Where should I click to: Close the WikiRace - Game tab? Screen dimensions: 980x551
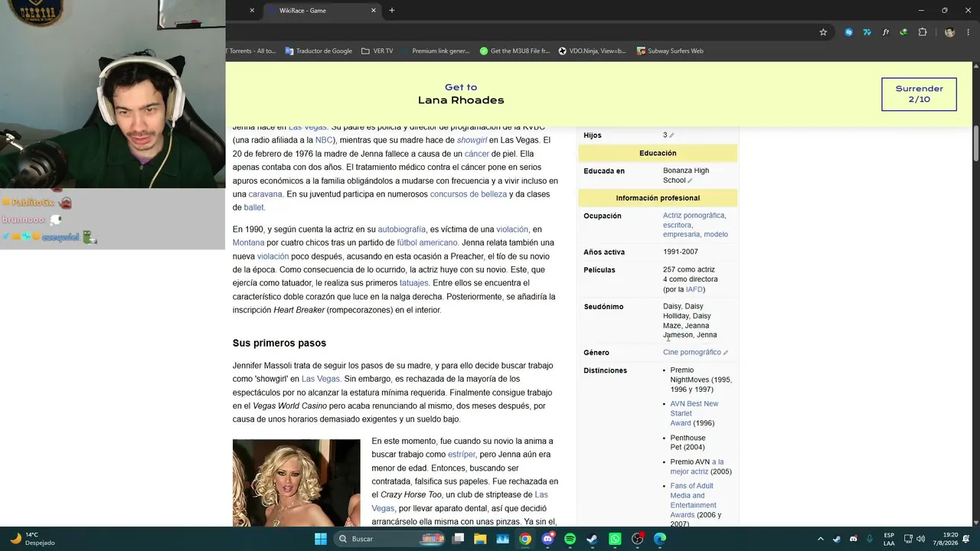374,11
